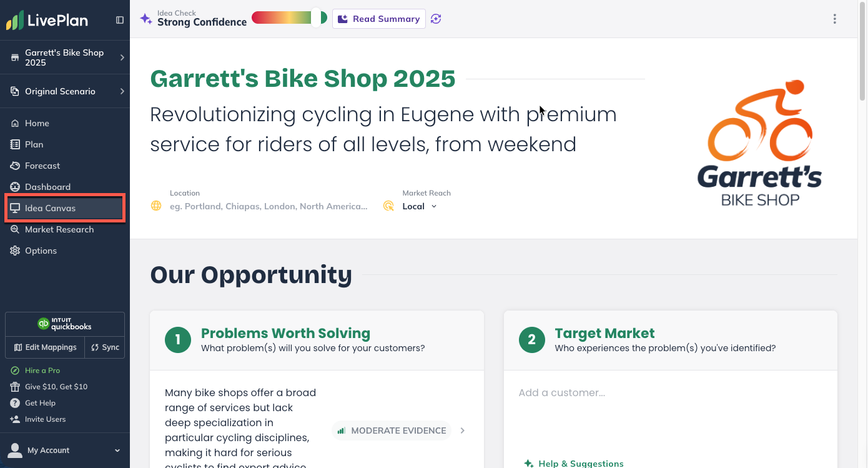Open the Plan section
The height and width of the screenshot is (468, 868).
coord(34,144)
